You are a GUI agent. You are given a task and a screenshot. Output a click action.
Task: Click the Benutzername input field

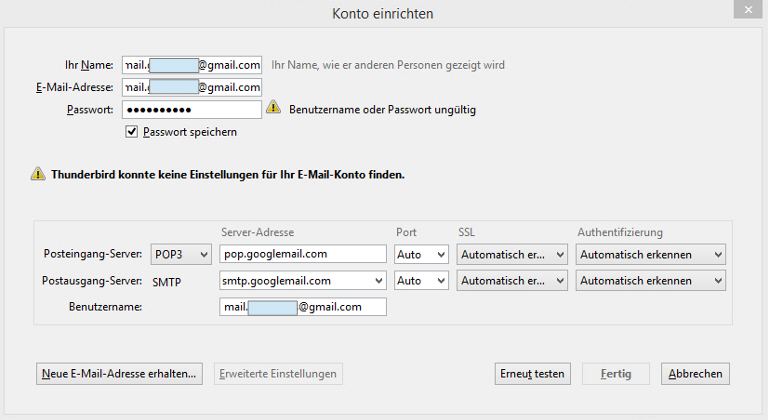[302, 307]
